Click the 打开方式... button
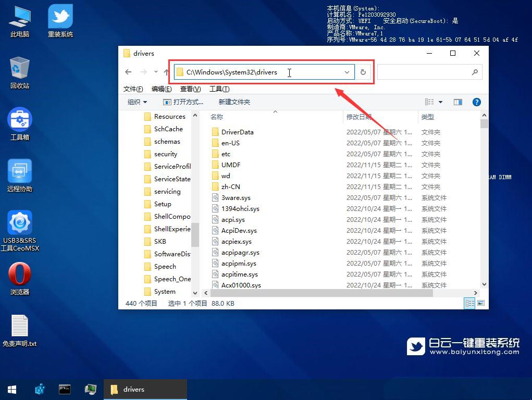Viewport: 532px width, 400px height. (183, 102)
